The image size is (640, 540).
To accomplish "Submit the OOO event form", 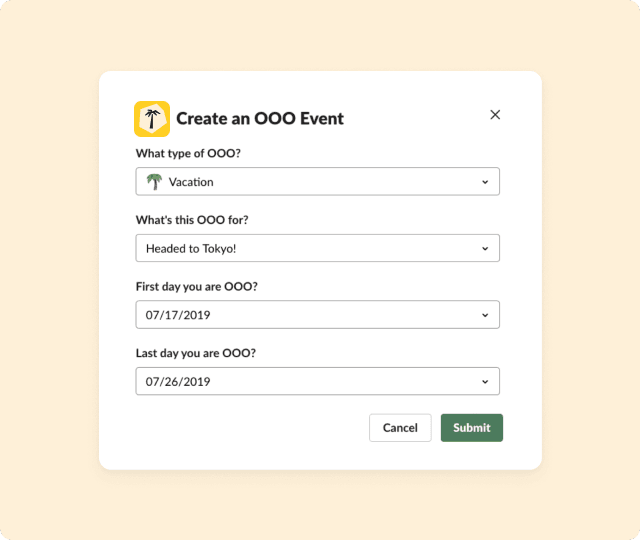I will 472,428.
